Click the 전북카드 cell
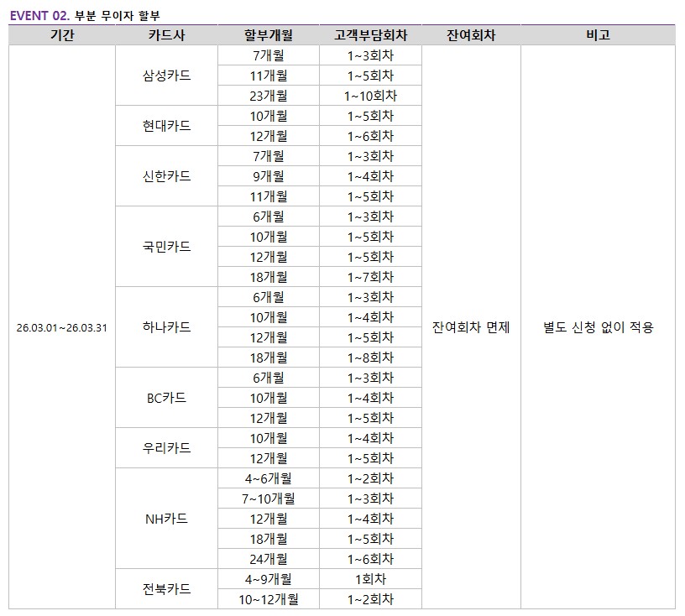The width and height of the screenshot is (685, 616). pyautogui.click(x=166, y=589)
